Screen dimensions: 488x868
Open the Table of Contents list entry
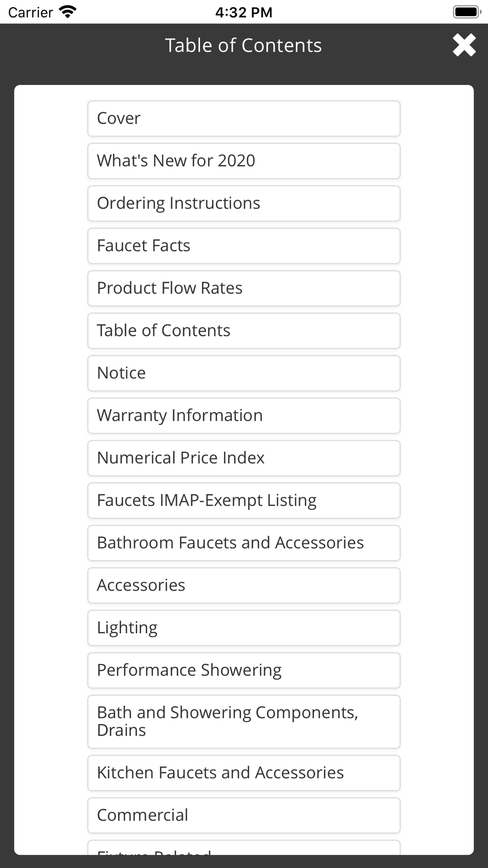click(x=244, y=331)
